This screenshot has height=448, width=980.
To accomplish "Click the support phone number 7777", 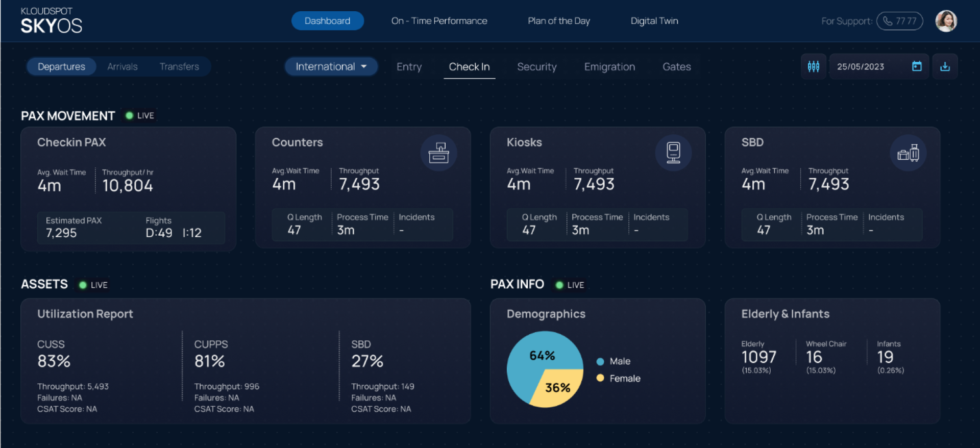I will [899, 21].
